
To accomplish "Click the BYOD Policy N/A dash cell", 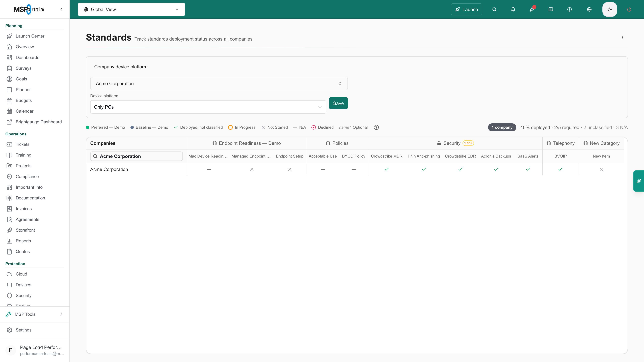I will tap(354, 169).
